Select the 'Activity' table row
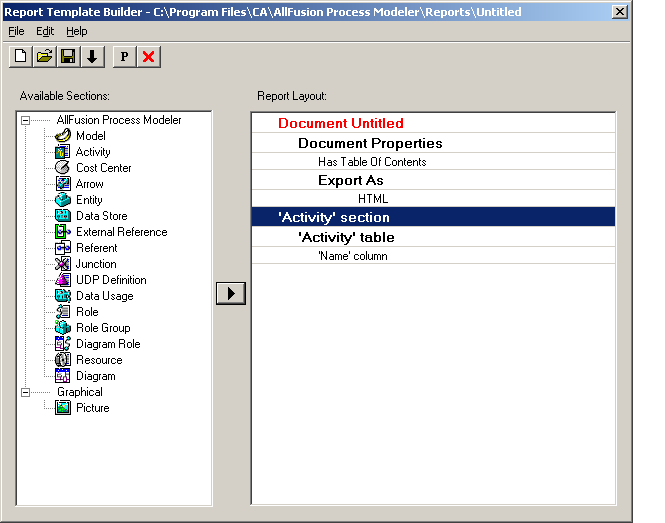This screenshot has width=665, height=523. coord(433,237)
